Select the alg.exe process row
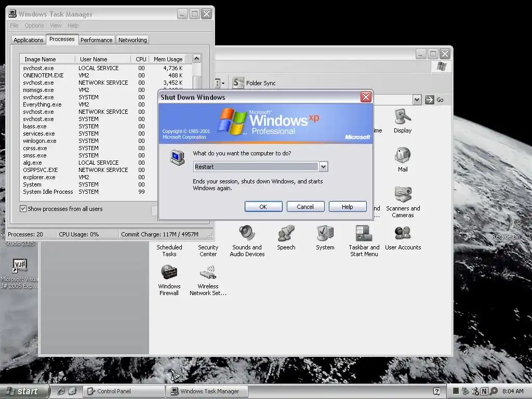This screenshot has height=399, width=532. coord(90,163)
